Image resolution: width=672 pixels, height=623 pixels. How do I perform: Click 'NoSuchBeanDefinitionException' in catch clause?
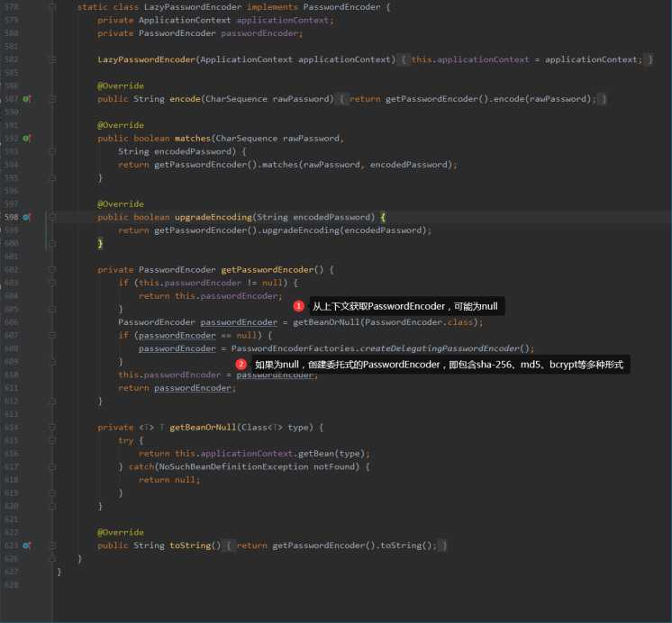click(x=233, y=466)
